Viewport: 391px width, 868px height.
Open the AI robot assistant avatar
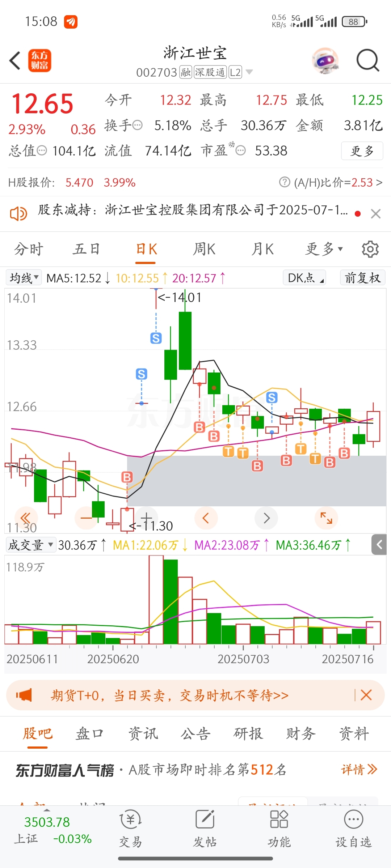pos(325,61)
